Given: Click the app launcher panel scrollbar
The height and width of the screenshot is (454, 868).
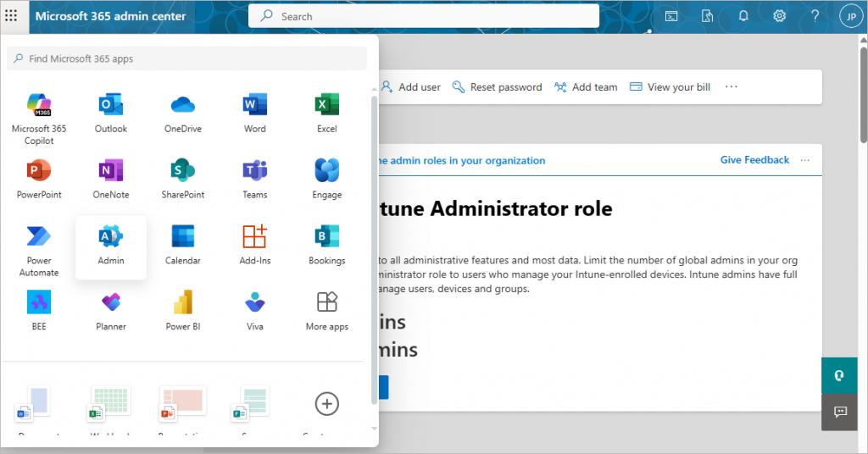Looking at the screenshot, I should (x=374, y=250).
